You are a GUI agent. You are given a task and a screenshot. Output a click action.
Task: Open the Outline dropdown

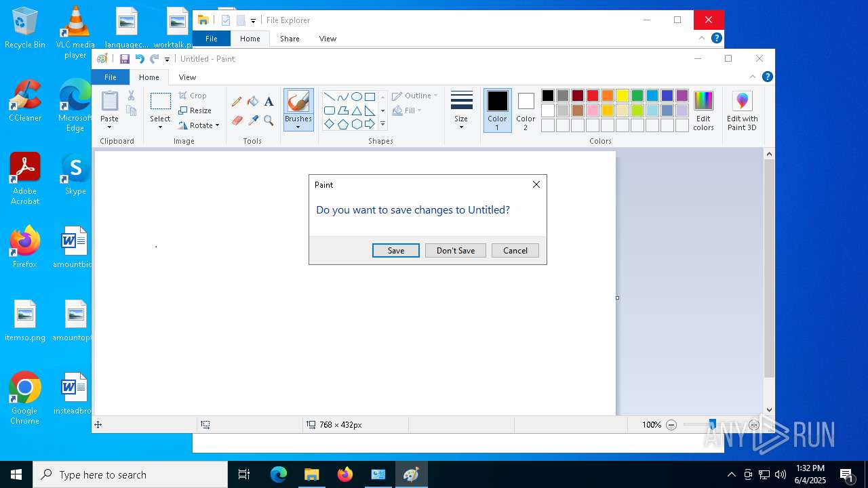[415, 96]
